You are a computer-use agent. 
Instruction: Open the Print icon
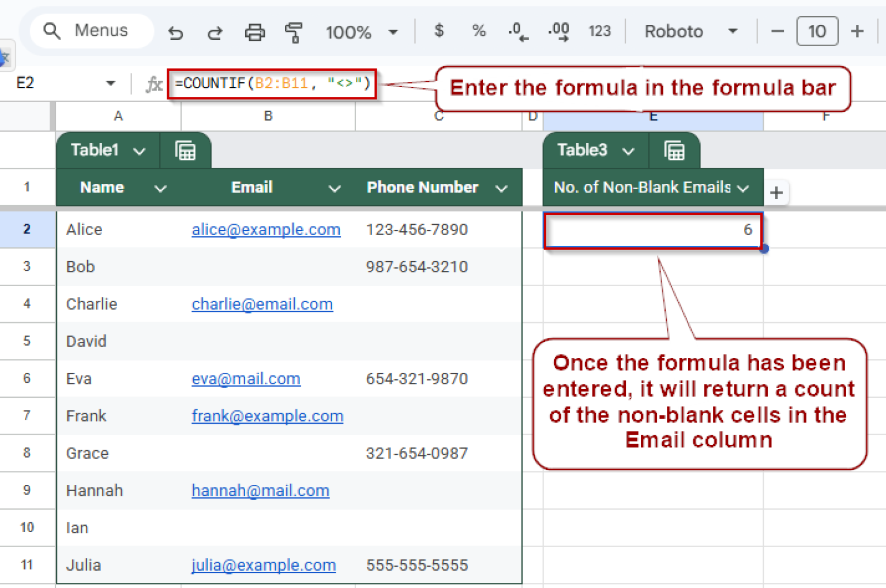click(x=255, y=32)
